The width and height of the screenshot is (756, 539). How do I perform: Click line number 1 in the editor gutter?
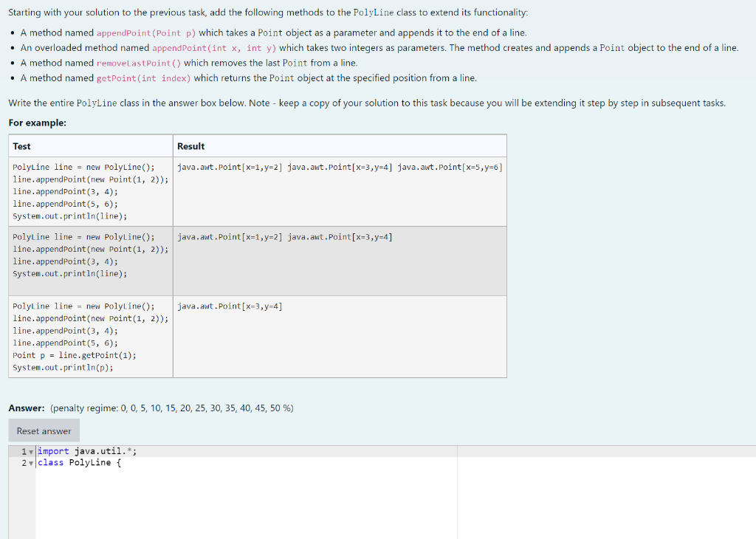click(x=22, y=450)
